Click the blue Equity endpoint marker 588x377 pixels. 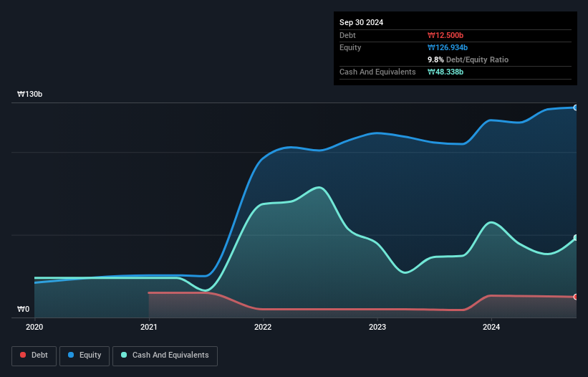click(576, 108)
